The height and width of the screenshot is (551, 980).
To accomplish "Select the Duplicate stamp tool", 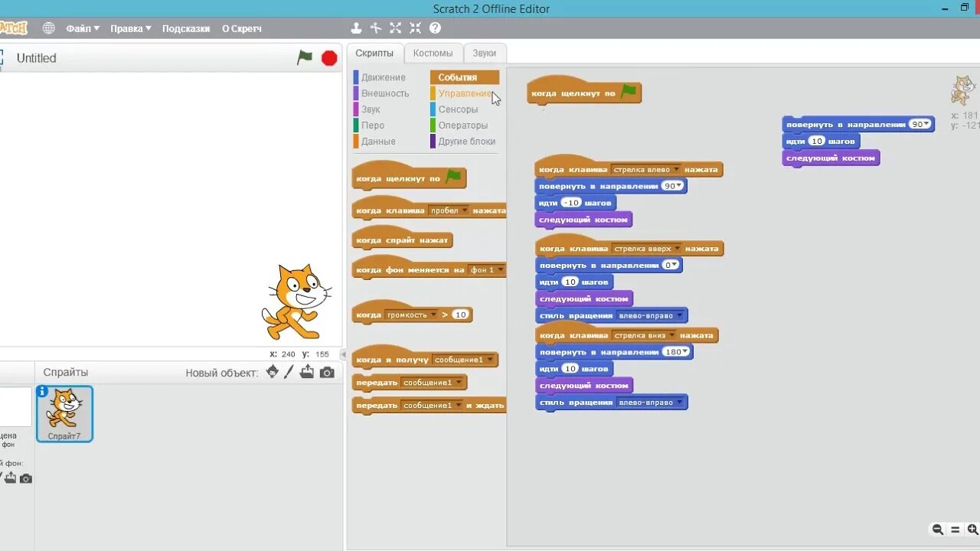I will click(x=356, y=28).
